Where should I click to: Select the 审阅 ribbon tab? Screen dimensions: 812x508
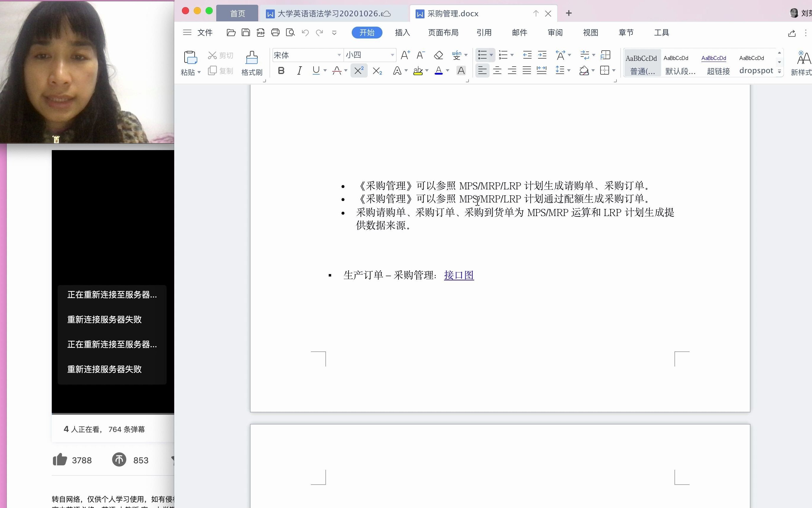(x=555, y=32)
